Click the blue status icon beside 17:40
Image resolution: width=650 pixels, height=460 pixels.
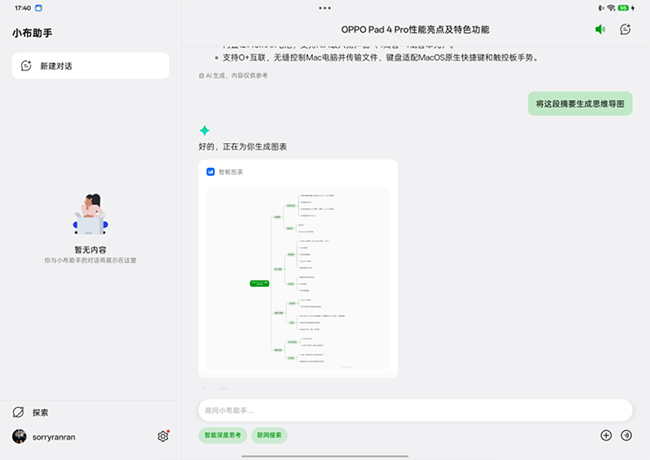pyautogui.click(x=39, y=8)
